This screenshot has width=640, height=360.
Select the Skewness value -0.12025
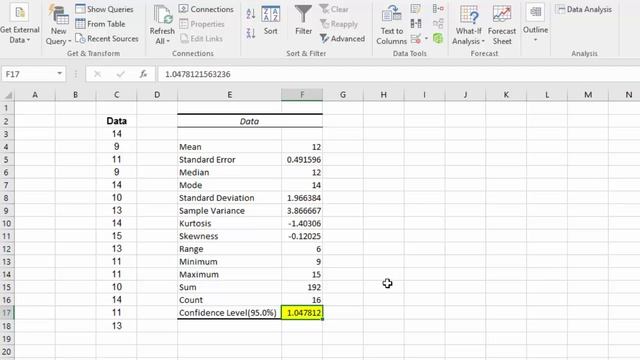(x=302, y=236)
